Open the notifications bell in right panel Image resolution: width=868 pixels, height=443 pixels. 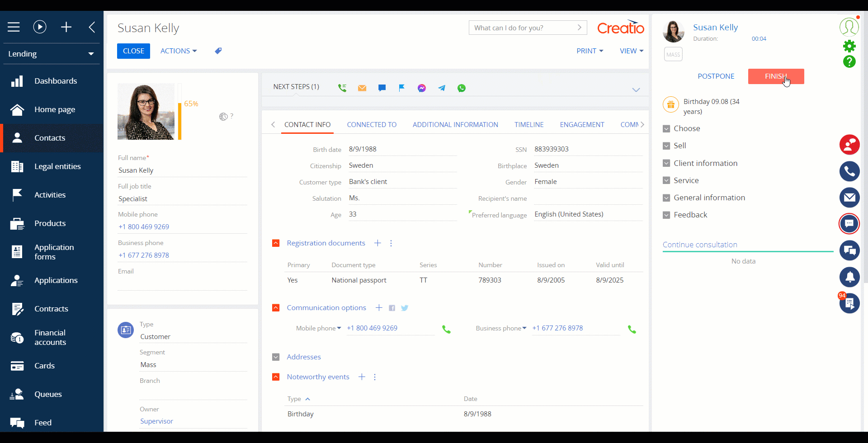click(x=849, y=277)
